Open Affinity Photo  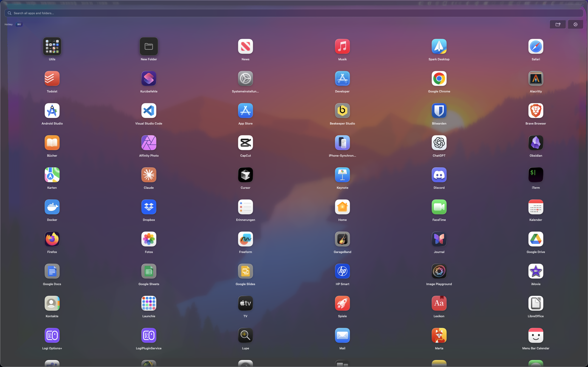pos(149,143)
